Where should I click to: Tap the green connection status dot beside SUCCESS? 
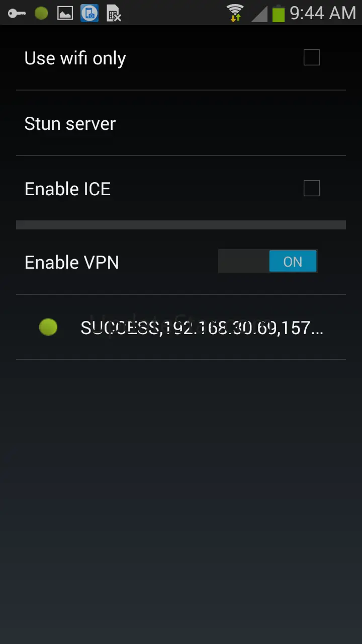(x=48, y=327)
